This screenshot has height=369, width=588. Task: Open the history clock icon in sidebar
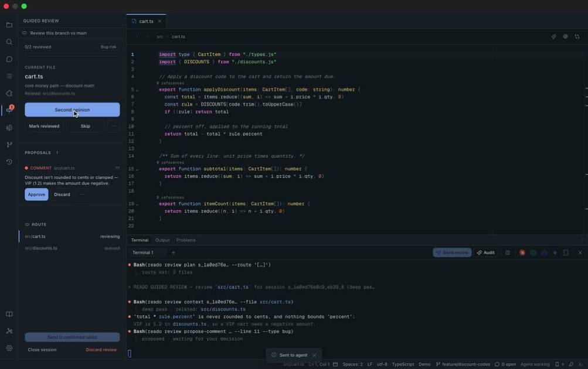tap(9, 162)
